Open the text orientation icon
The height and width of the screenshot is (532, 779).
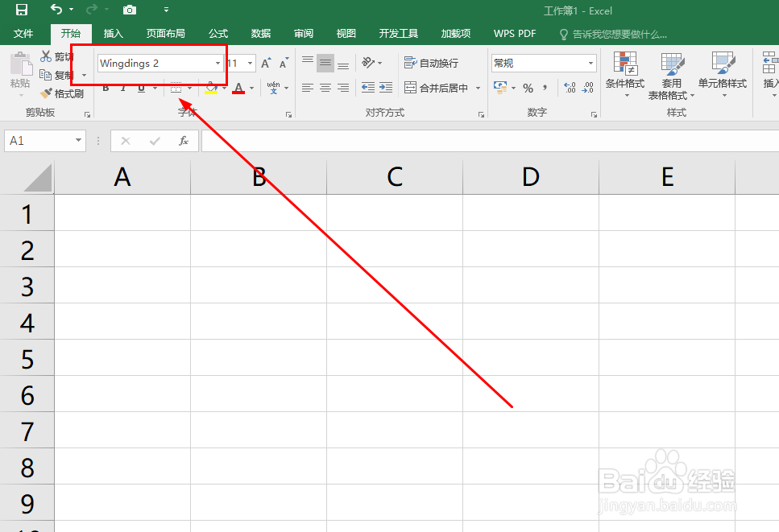(368, 63)
